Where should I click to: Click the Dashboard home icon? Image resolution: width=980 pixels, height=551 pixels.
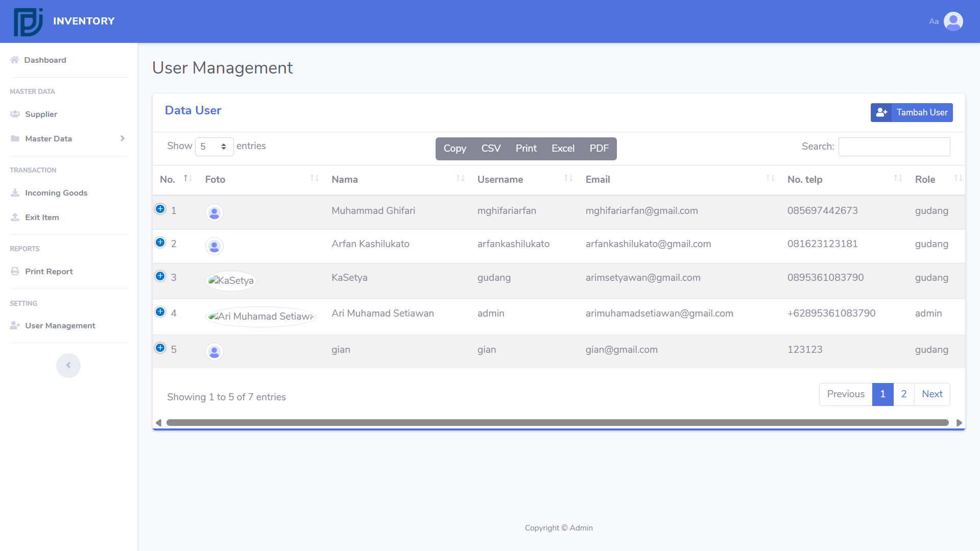[14, 60]
